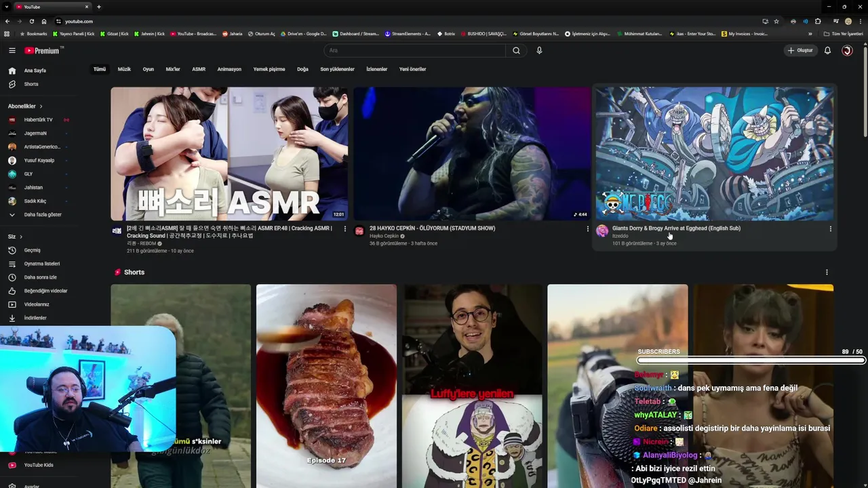Select the Mix'ler filter chip
The width and height of the screenshot is (868, 488).
pos(173,69)
